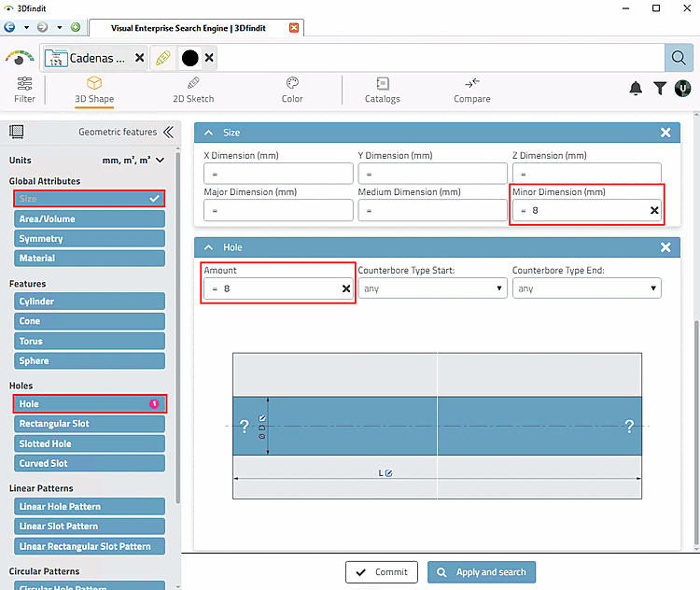
Task: Open the Compare tool
Action: 472,91
